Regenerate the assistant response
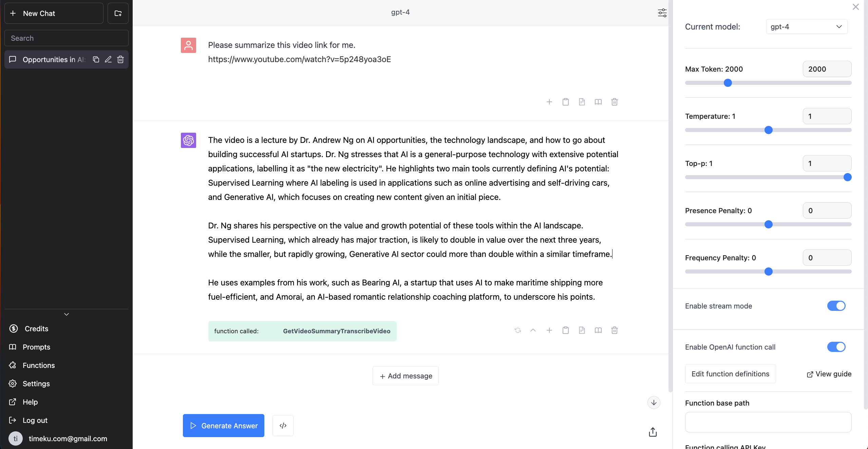 click(517, 330)
